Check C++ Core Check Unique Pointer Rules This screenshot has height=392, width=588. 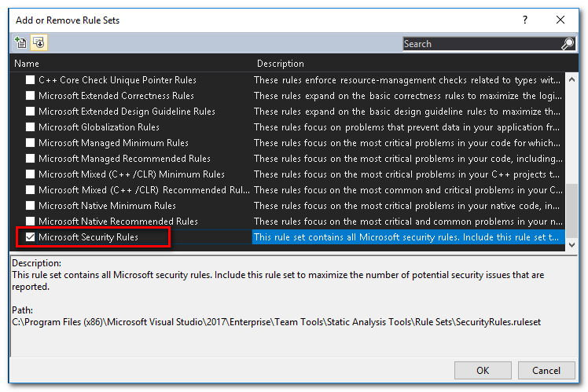[31, 80]
